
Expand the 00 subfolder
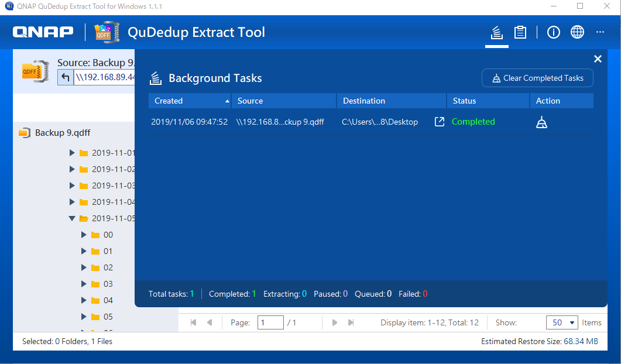point(84,235)
